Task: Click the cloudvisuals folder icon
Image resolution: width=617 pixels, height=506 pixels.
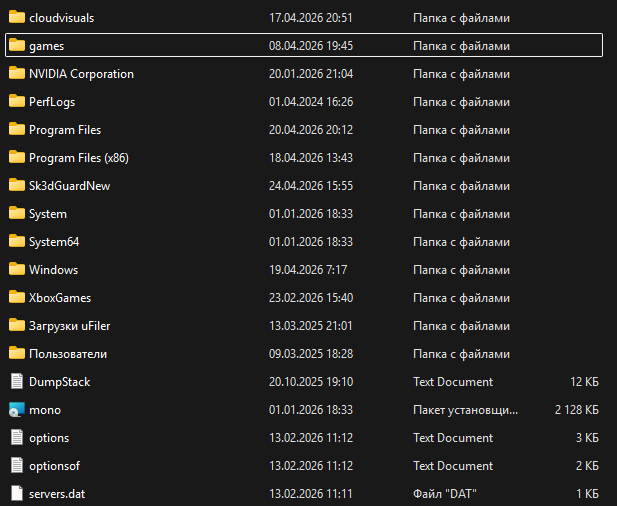Action: tap(16, 18)
